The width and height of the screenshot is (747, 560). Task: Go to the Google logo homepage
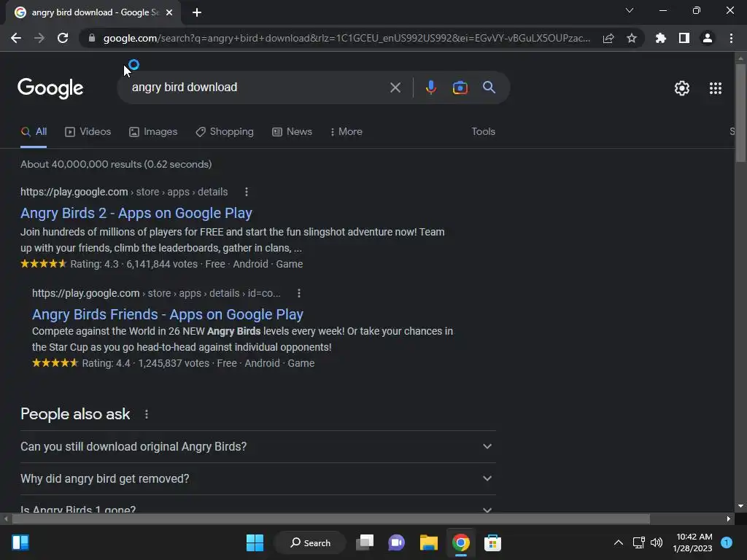[x=50, y=87]
